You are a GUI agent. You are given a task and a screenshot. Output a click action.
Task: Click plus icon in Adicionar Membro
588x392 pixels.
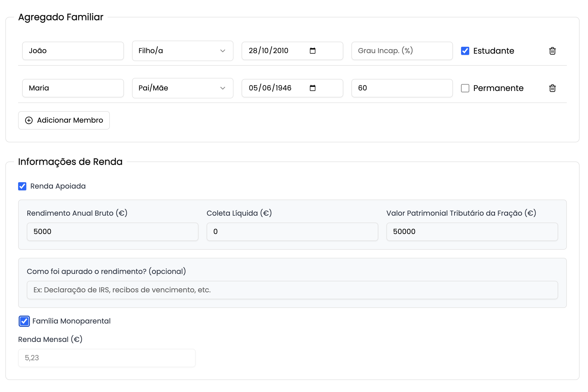[29, 120]
